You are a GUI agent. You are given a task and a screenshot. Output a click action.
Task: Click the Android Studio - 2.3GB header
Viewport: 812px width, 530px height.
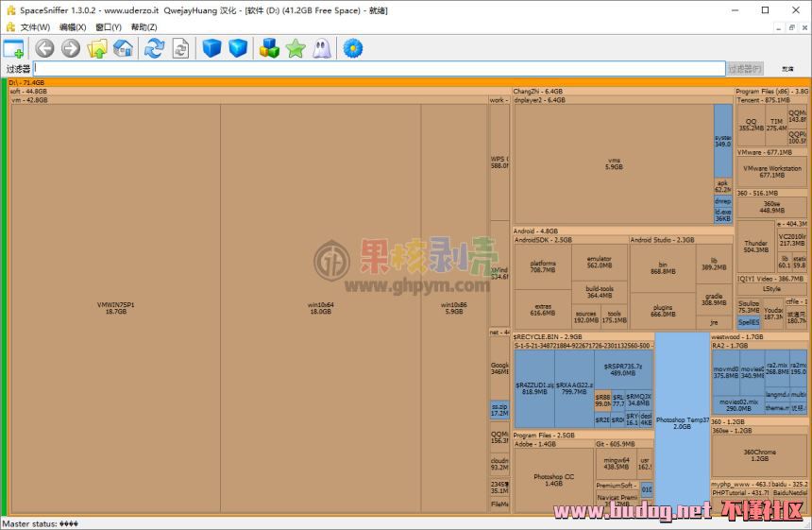click(x=681, y=240)
